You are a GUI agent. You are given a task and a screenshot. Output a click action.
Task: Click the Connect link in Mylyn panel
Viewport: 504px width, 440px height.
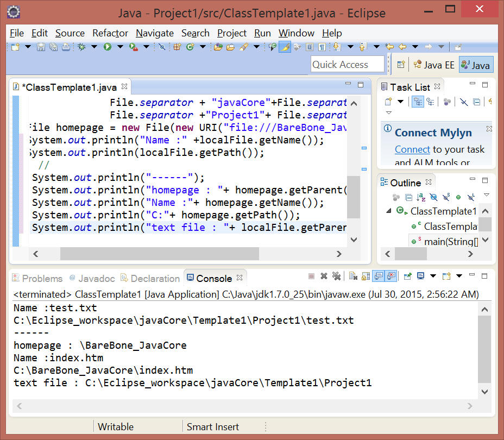click(x=412, y=149)
